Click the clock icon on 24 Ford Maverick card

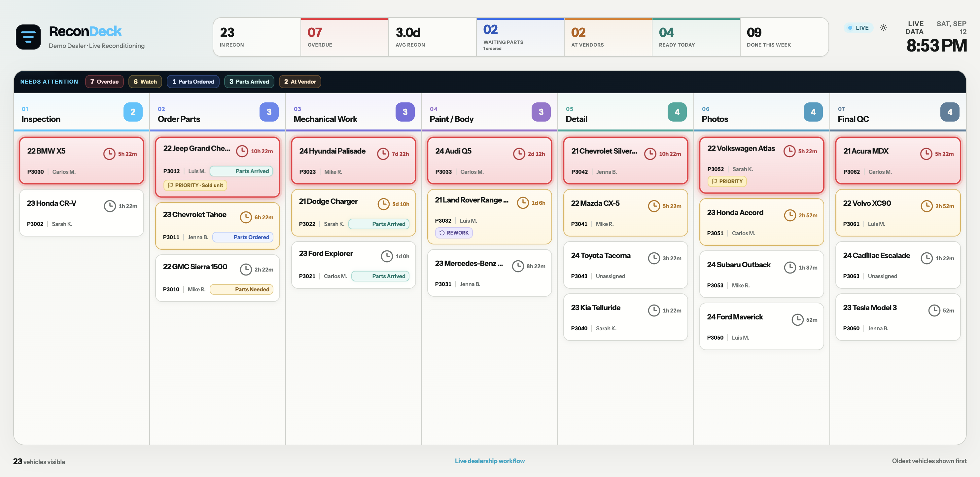(797, 319)
